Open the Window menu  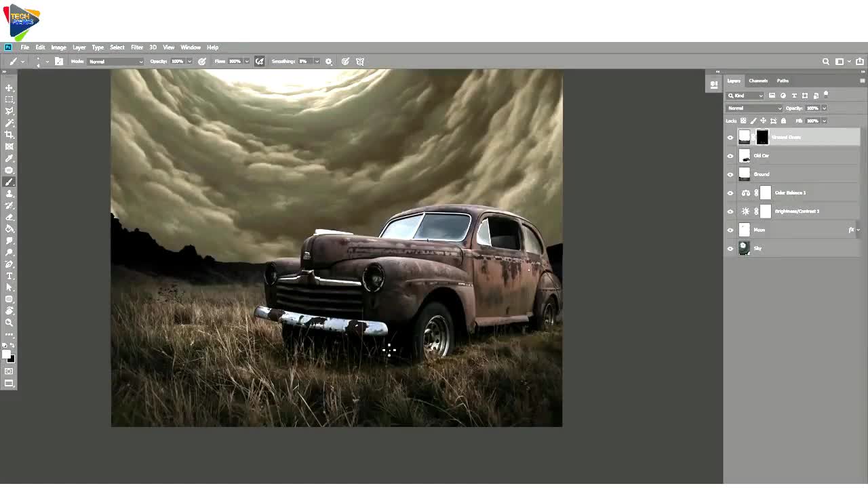click(x=191, y=47)
